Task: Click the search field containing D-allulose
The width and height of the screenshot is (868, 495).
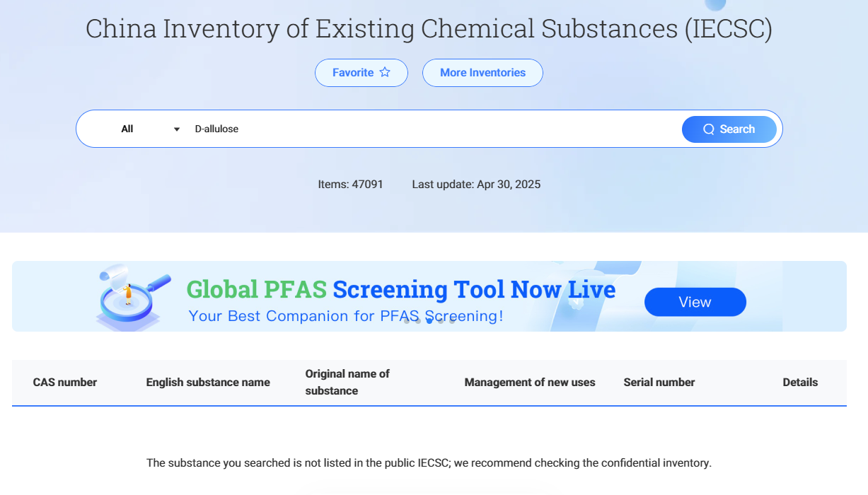Action: pyautogui.click(x=433, y=129)
